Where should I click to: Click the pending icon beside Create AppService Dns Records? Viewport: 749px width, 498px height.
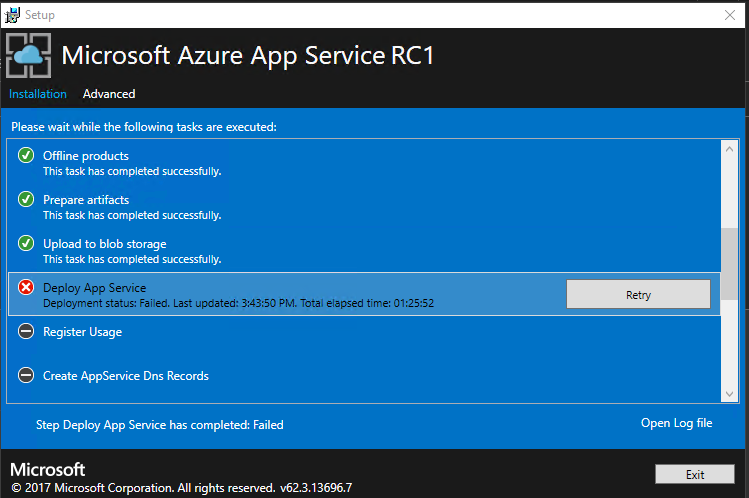tap(26, 375)
